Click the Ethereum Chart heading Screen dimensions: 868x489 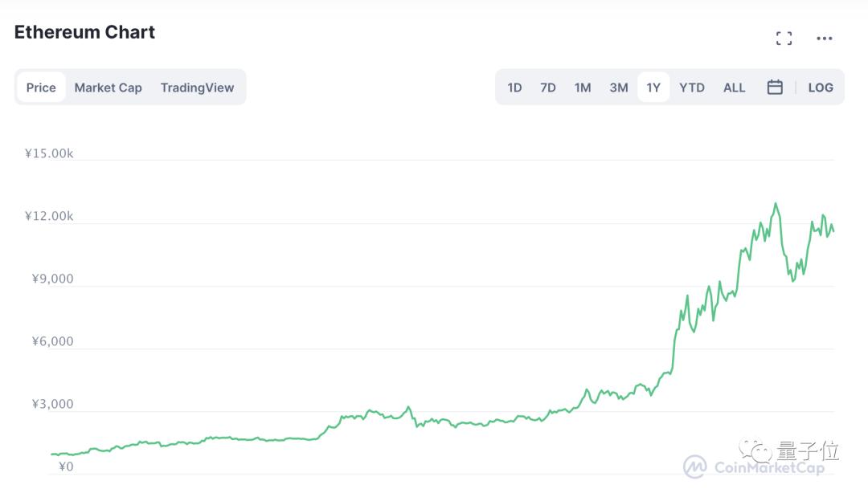pos(84,33)
